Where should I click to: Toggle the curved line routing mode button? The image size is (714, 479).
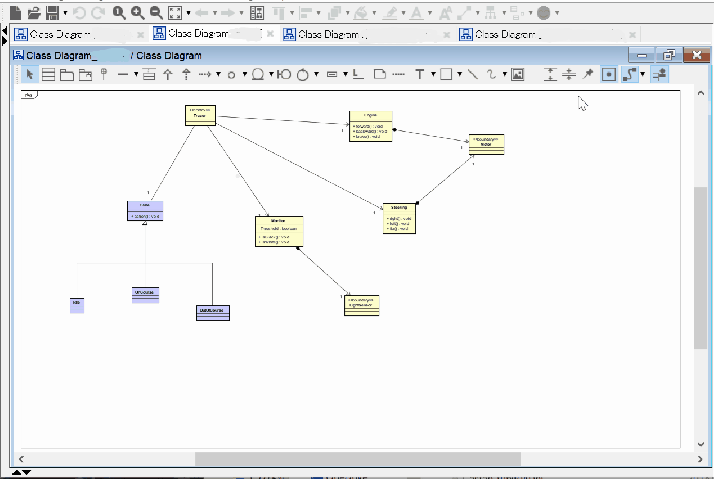tap(629, 74)
